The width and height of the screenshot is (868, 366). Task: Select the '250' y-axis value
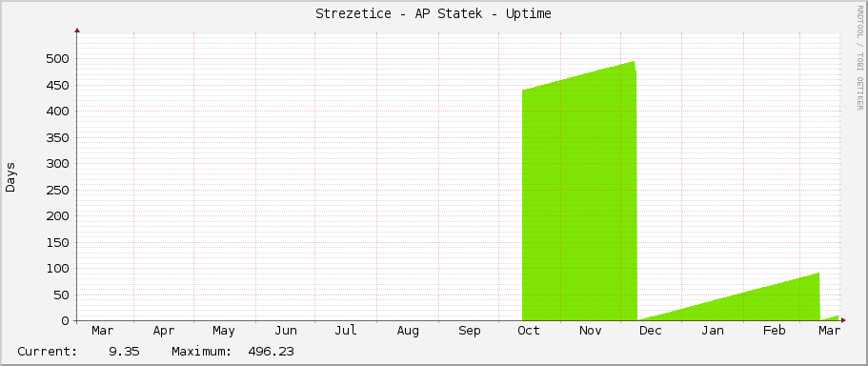click(x=57, y=190)
